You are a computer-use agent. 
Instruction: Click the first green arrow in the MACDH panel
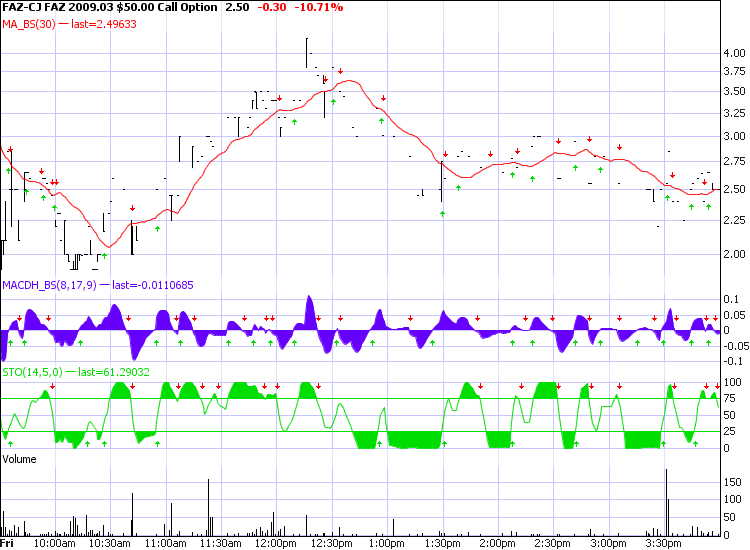(x=9, y=342)
